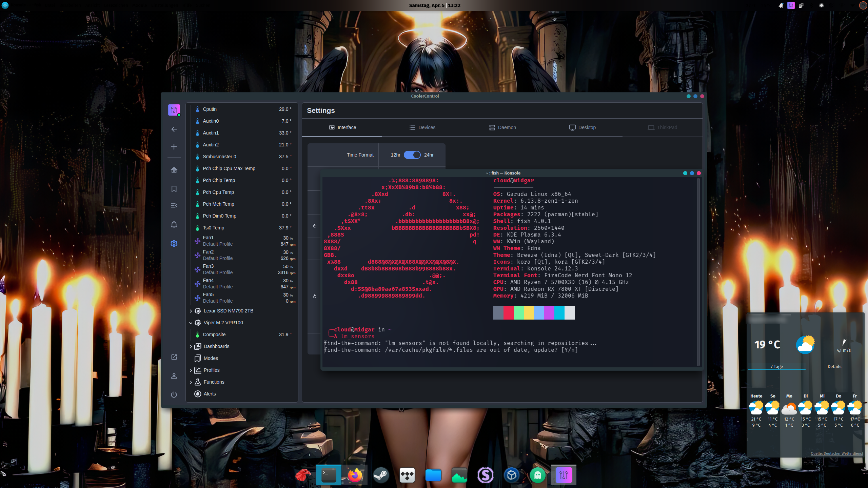Click the power icon in sidebar
Image resolution: width=868 pixels, height=488 pixels.
tap(174, 394)
